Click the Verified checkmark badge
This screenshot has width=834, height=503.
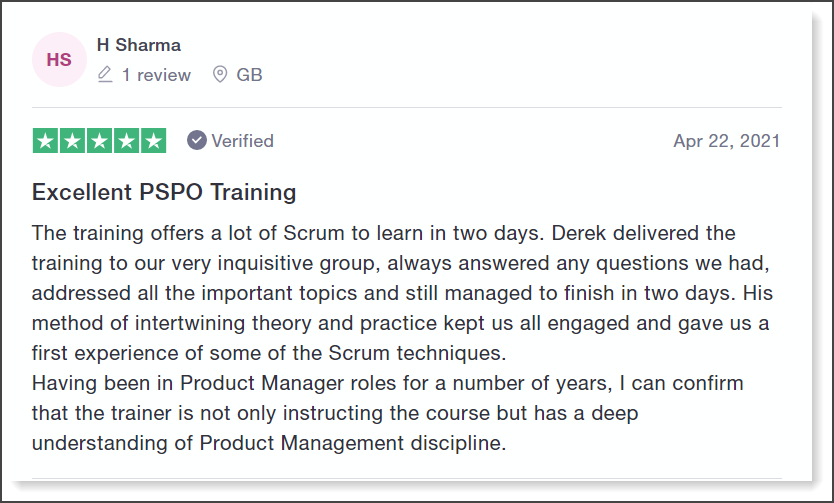click(196, 141)
